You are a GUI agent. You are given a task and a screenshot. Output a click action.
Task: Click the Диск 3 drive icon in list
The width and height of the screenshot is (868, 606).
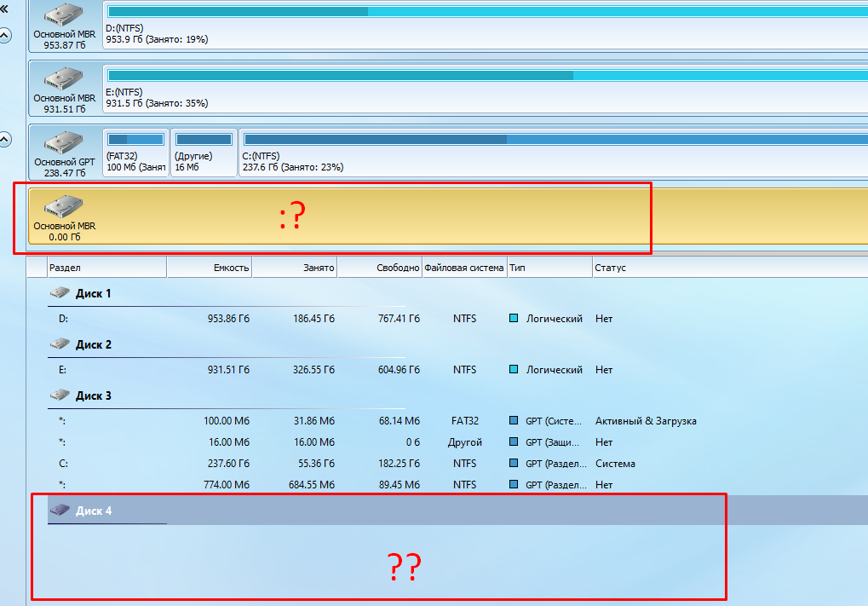[60, 395]
